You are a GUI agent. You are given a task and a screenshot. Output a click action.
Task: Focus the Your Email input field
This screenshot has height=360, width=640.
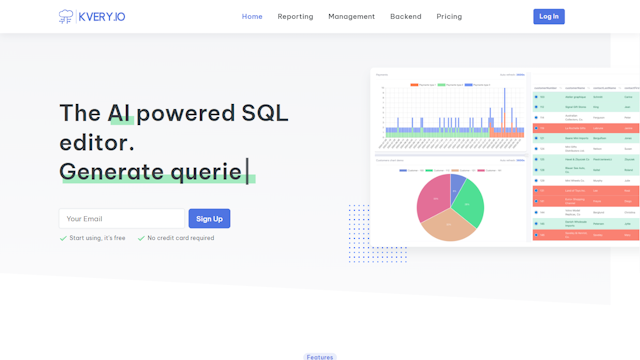pyautogui.click(x=122, y=219)
